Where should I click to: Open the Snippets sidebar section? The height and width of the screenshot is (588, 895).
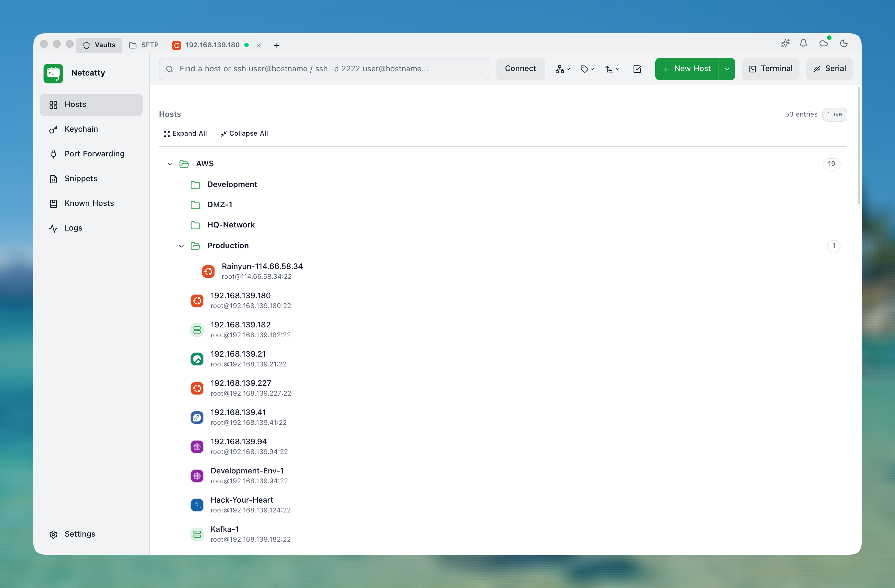pos(91,179)
